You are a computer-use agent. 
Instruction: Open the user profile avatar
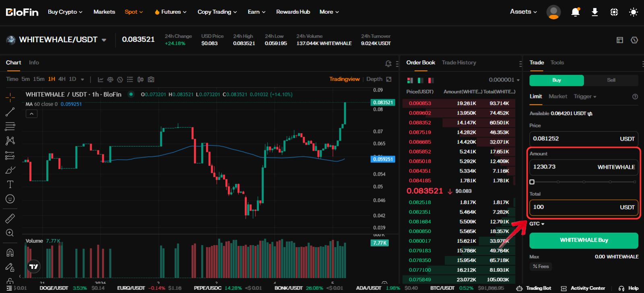553,12
